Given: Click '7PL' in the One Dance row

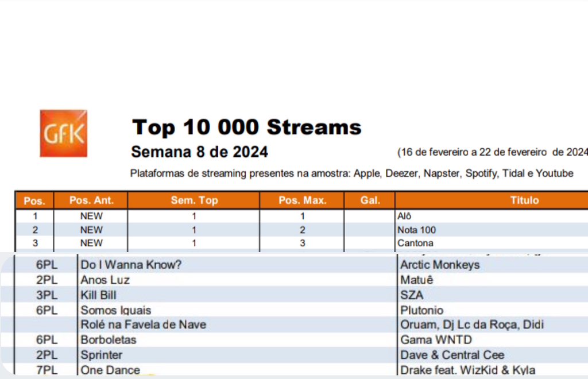Looking at the screenshot, I should pyautogui.click(x=47, y=370).
